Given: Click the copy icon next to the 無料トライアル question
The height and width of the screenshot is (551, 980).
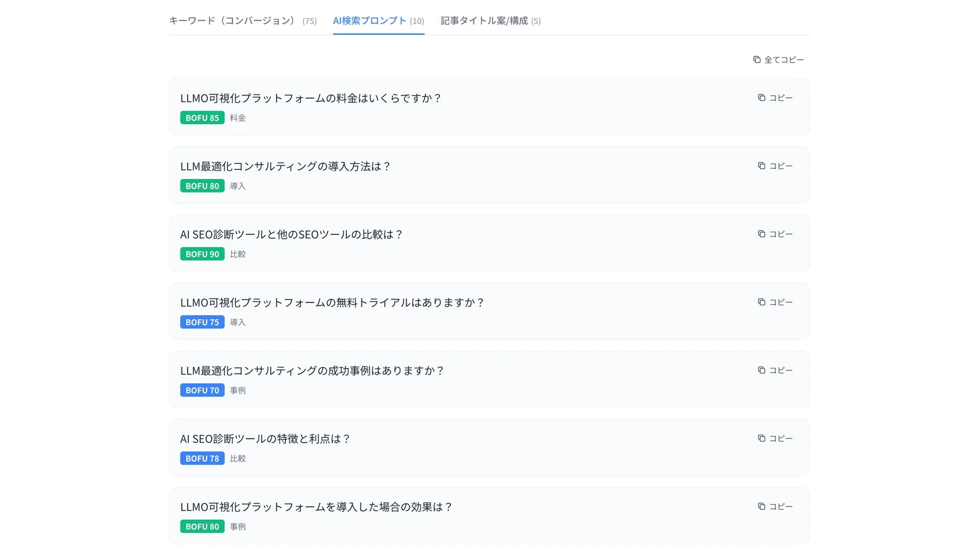Looking at the screenshot, I should coord(761,302).
